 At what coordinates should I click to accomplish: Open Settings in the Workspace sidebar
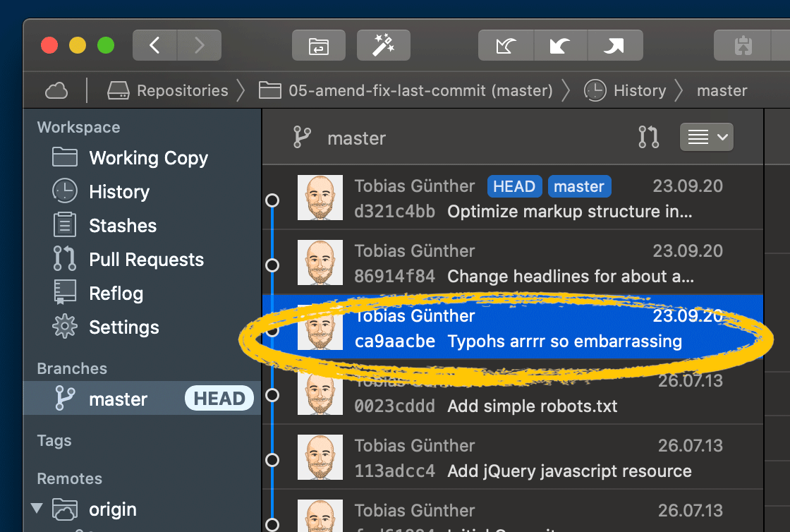coord(123,327)
